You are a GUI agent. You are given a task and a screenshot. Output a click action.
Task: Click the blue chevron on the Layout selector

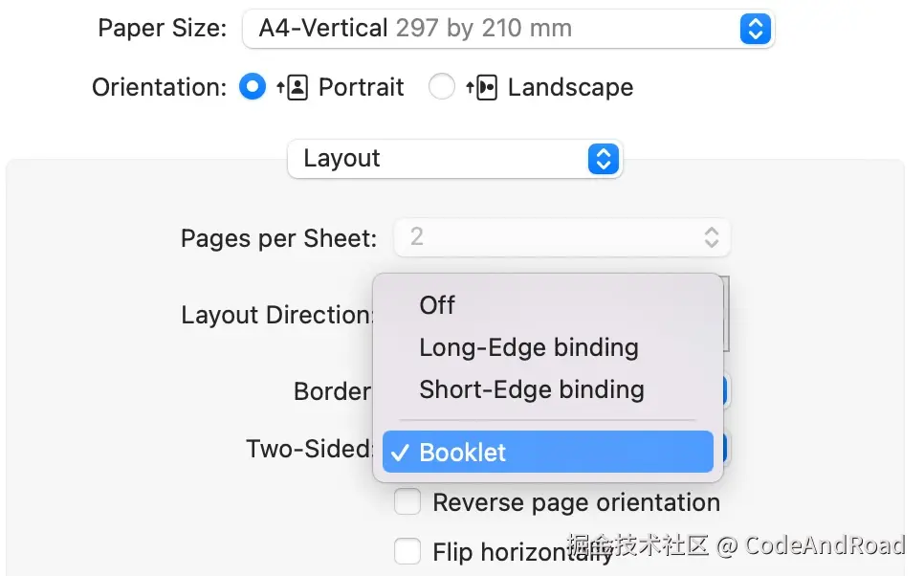tap(603, 159)
